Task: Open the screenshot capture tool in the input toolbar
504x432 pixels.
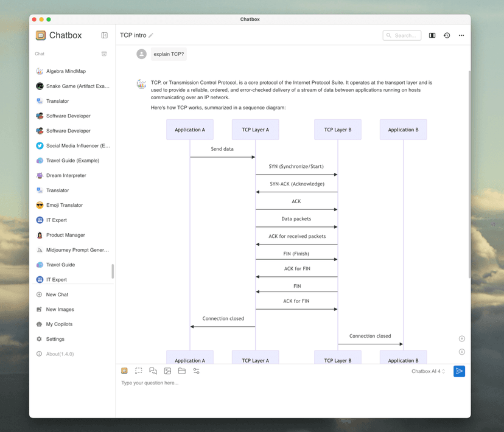Action: click(138, 371)
